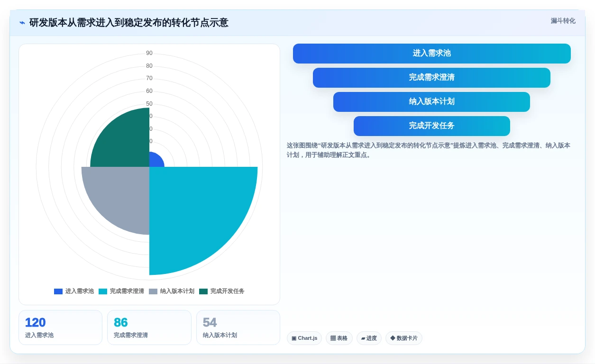The width and height of the screenshot is (595, 364).
Task: Select the 纳入版本计划 funnel bar
Action: tap(431, 101)
